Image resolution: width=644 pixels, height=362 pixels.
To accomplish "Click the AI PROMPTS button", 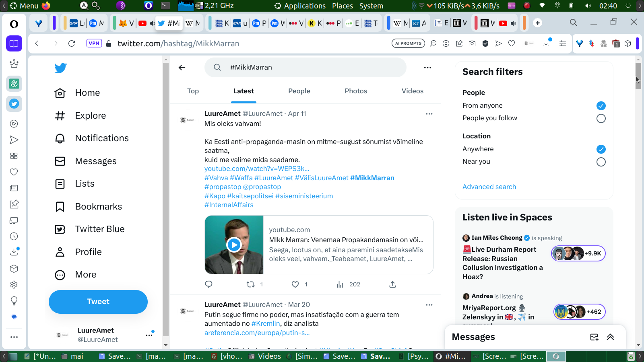I will (x=408, y=43).
